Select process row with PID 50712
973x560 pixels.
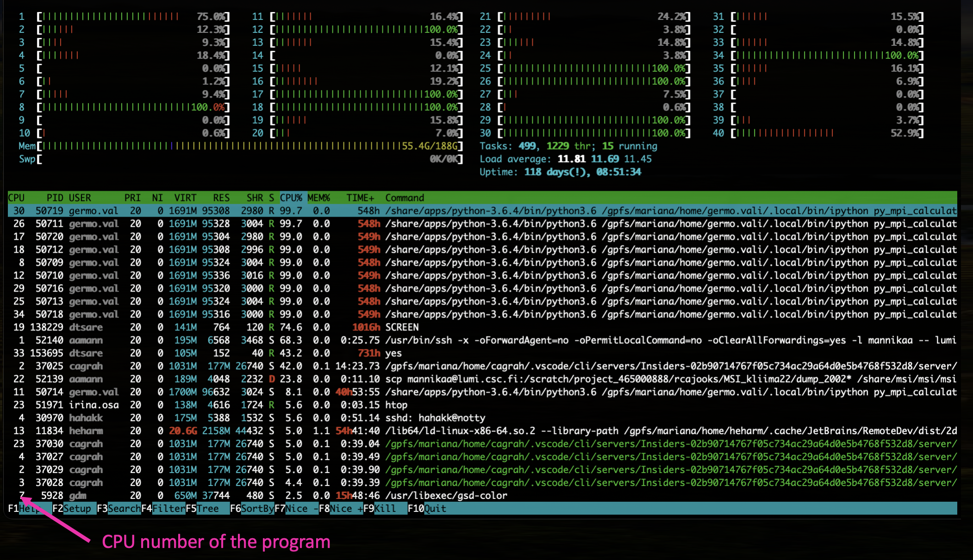click(482, 249)
